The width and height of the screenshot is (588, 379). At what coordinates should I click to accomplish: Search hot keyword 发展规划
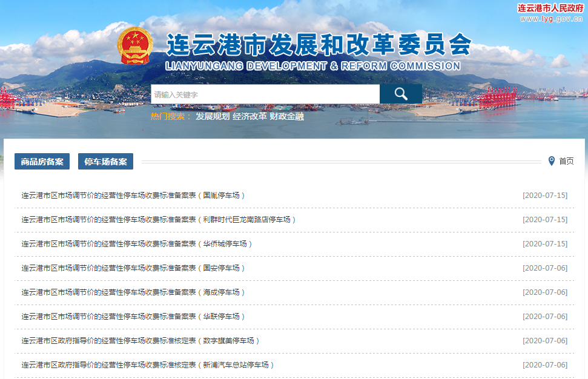(213, 117)
